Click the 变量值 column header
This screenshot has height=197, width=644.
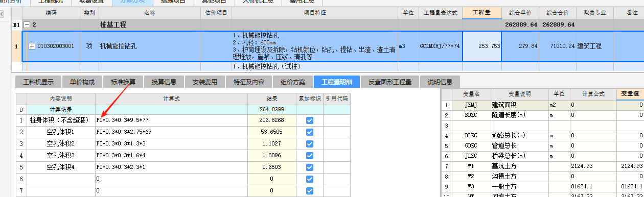click(x=630, y=94)
